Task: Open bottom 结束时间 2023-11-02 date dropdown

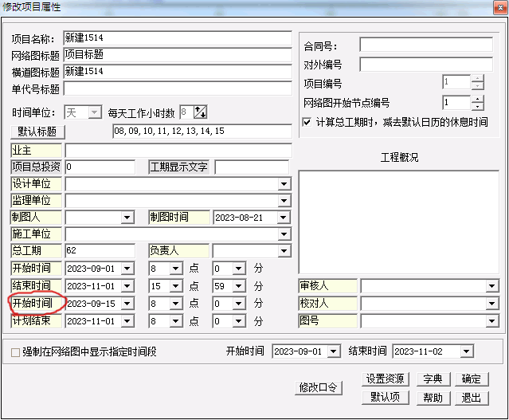Action: pos(467,351)
